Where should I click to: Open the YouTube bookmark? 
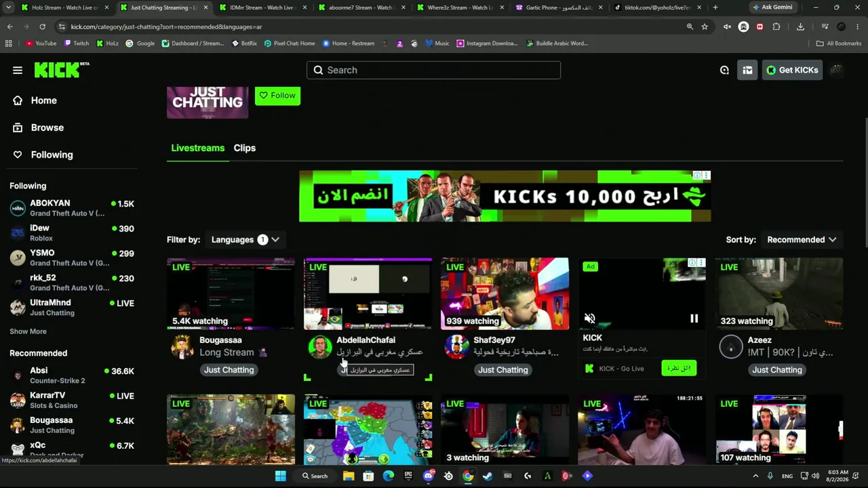point(41,43)
